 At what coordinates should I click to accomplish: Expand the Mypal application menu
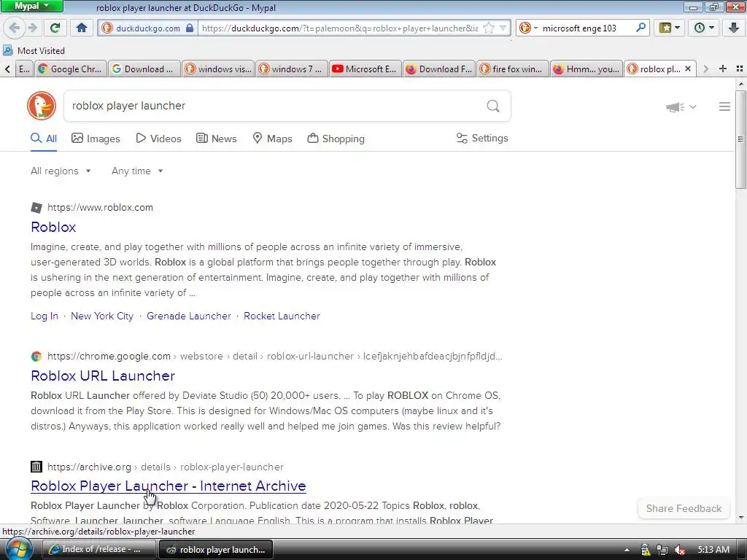(x=31, y=6)
